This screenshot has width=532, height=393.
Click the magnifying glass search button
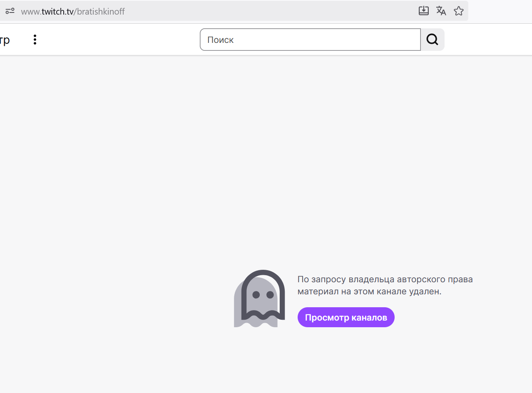coord(433,40)
